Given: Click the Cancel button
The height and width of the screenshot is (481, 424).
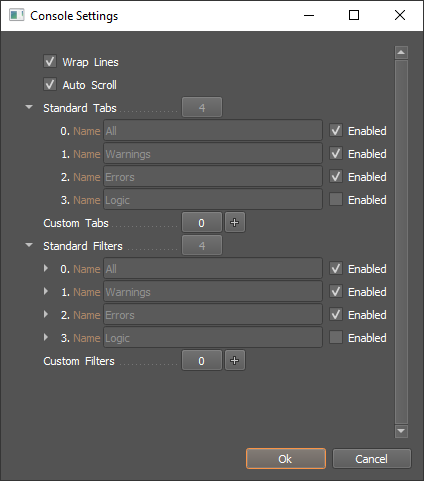Looking at the screenshot, I should (372, 459).
